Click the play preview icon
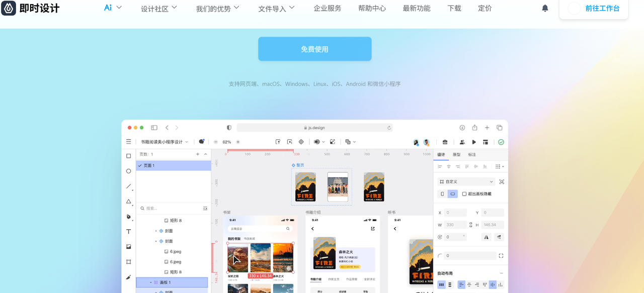 [474, 142]
